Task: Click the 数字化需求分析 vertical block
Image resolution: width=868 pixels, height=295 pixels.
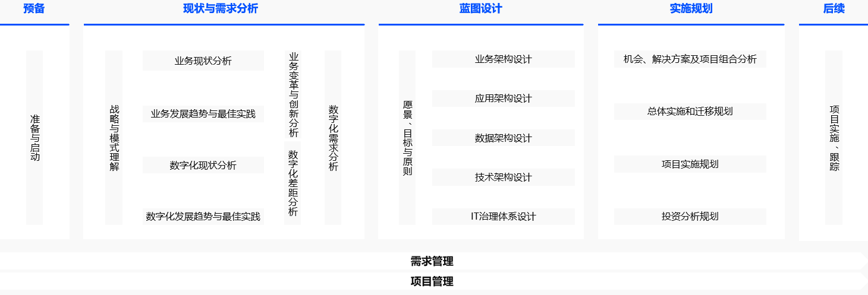Action: (x=333, y=138)
